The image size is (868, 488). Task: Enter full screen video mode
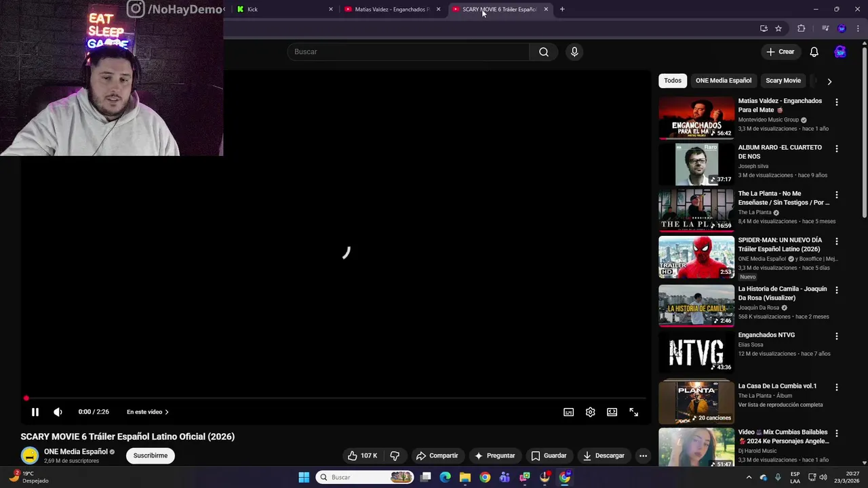click(634, 412)
